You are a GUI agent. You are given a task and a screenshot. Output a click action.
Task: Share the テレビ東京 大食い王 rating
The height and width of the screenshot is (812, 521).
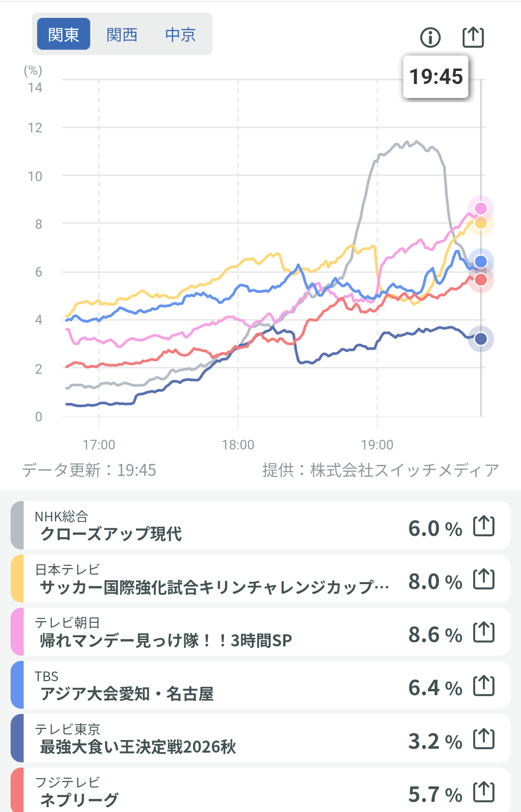click(x=484, y=739)
